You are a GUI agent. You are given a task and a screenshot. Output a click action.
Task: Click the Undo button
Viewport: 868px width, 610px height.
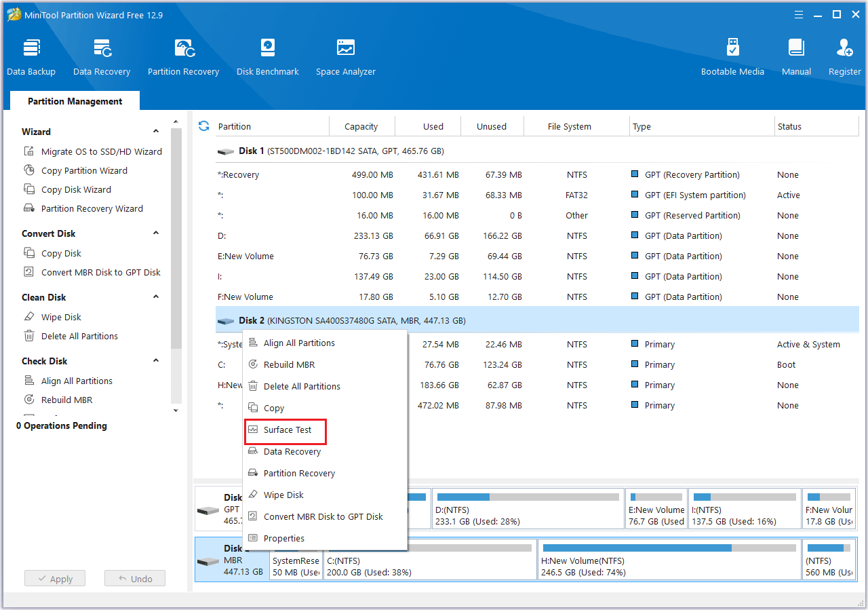coord(135,579)
